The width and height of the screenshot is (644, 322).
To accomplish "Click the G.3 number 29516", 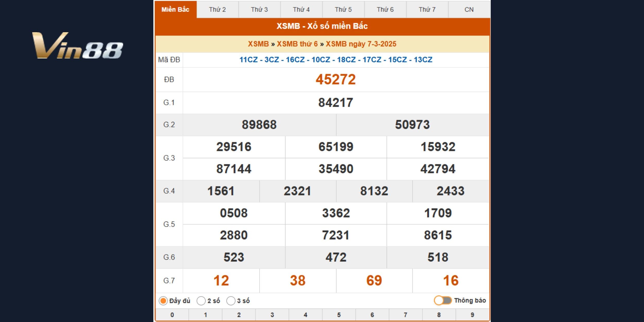I will (x=234, y=147).
